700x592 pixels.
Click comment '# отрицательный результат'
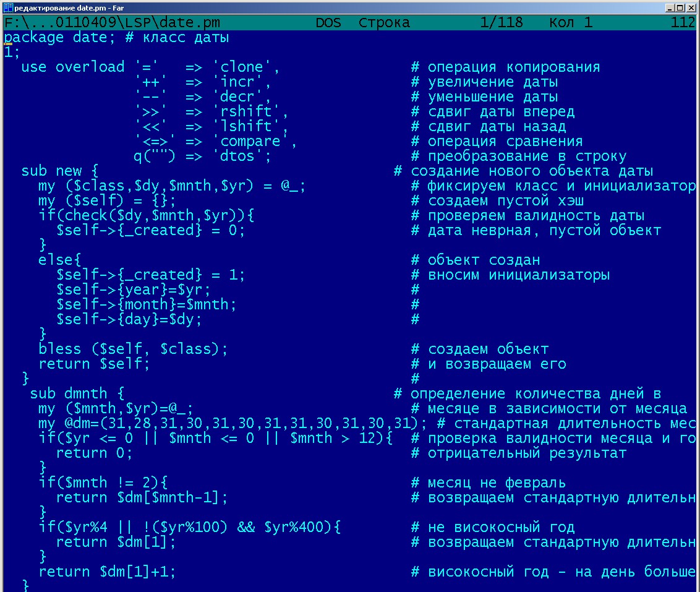[x=519, y=453]
